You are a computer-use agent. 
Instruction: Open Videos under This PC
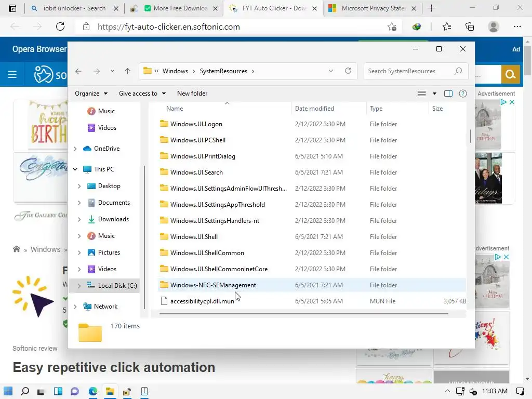tap(107, 269)
